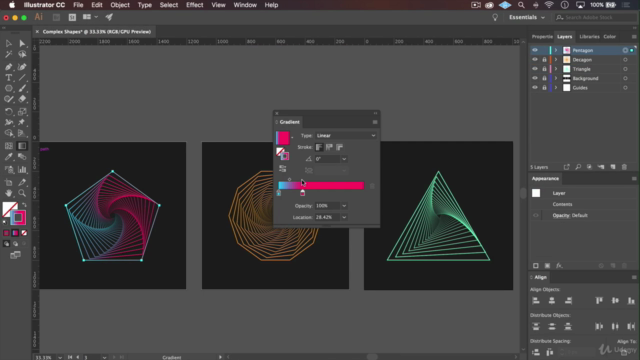Select the Gradient tool in toolbar

pyautogui.click(x=22, y=146)
